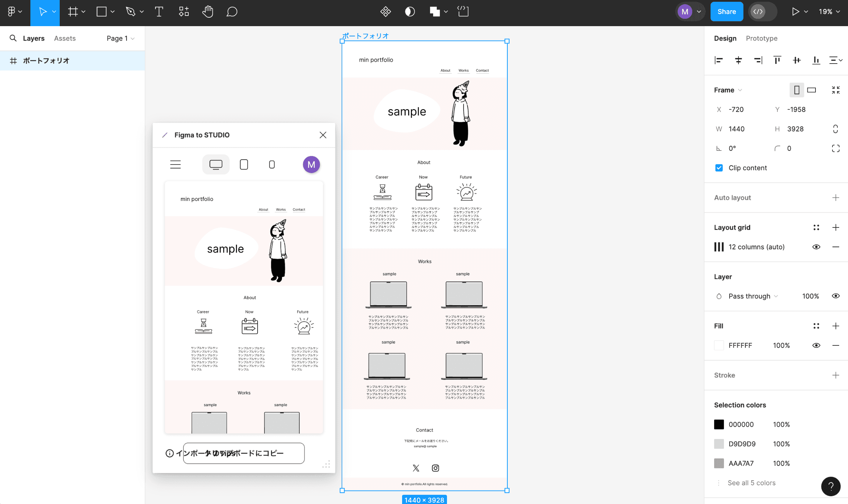The width and height of the screenshot is (848, 504).
Task: Switch to the Assets panel
Action: [65, 38]
